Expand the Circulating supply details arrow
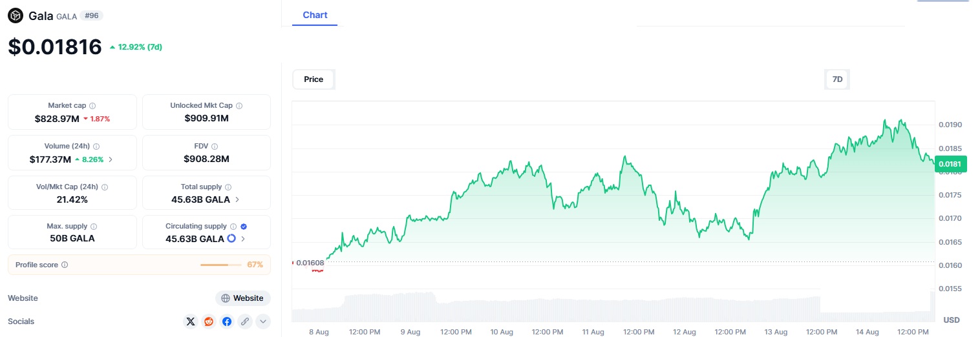Viewport: 980px width, 337px height. [243, 239]
